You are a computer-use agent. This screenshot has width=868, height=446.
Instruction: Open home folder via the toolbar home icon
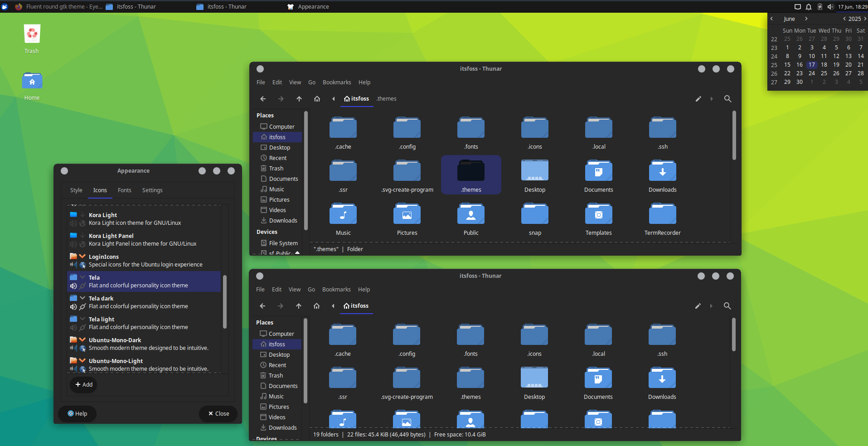[317, 99]
